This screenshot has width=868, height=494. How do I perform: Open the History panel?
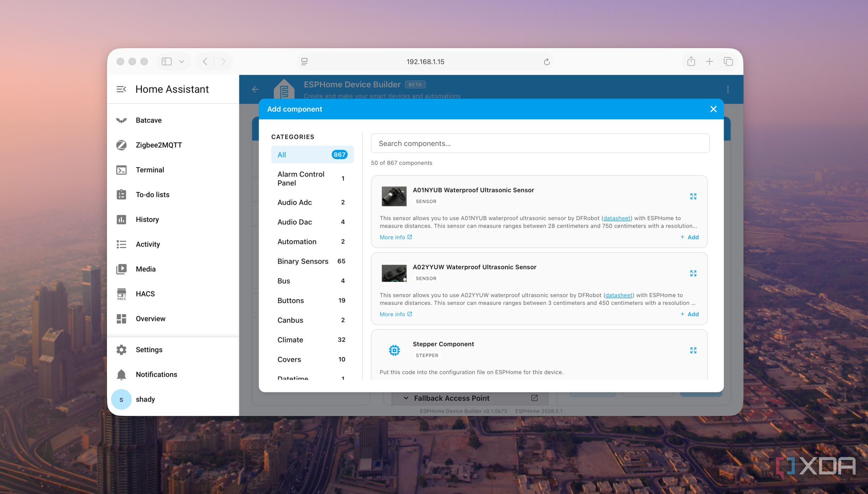click(x=173, y=219)
